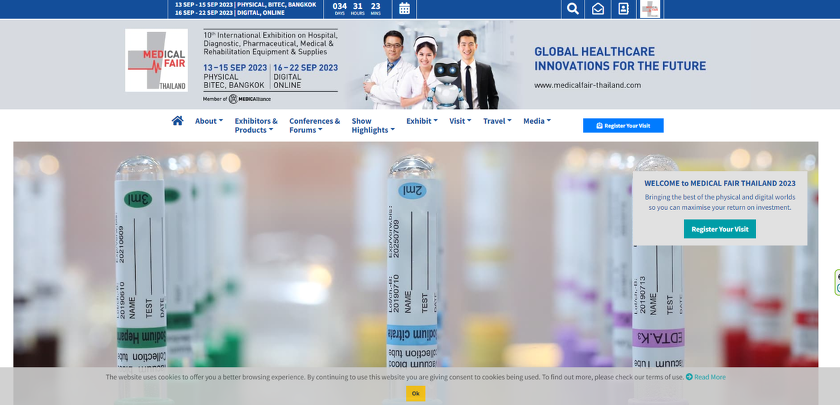Open the Visit menu
The width and height of the screenshot is (840, 405).
click(x=460, y=121)
